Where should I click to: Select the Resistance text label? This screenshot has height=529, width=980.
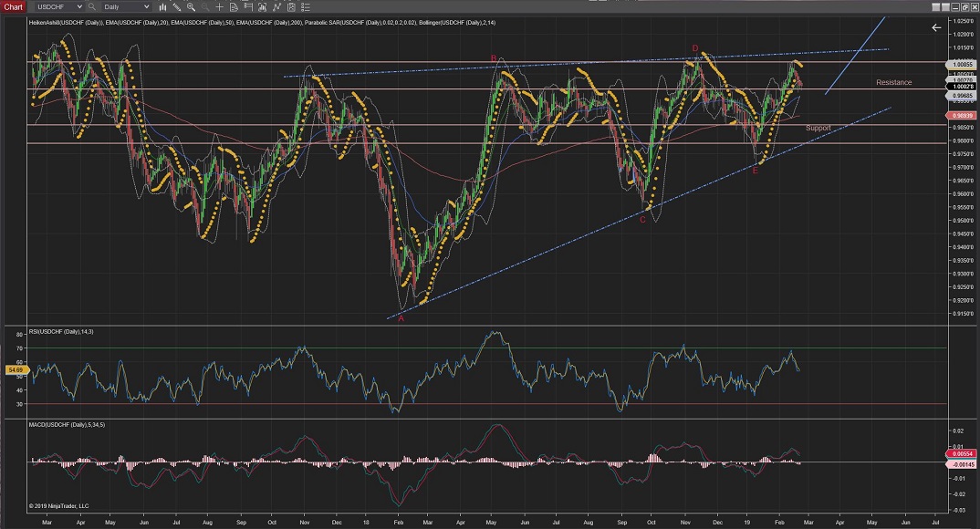(x=893, y=82)
